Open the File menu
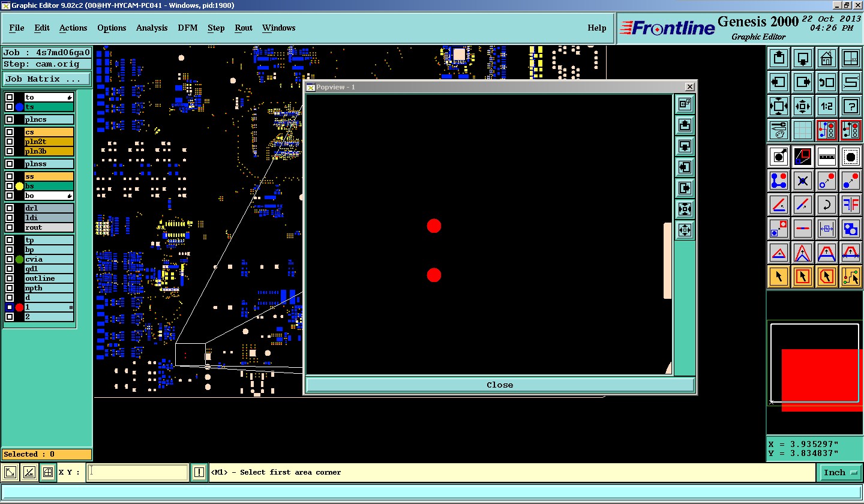This screenshot has height=504, width=864. point(17,28)
